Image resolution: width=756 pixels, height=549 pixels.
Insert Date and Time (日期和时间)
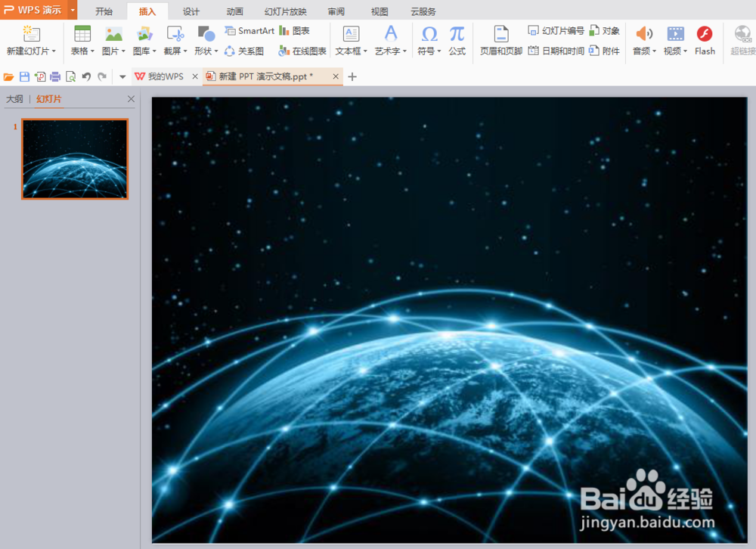coord(556,51)
